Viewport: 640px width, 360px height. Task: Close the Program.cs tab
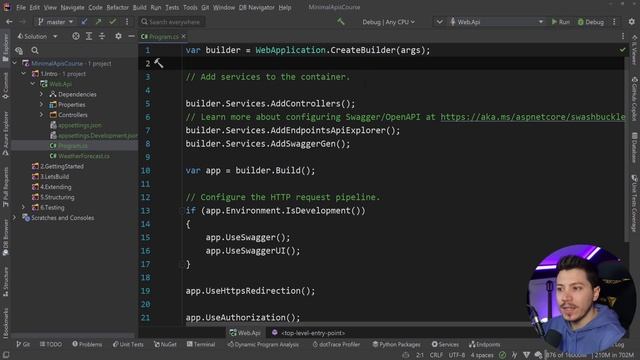click(184, 36)
